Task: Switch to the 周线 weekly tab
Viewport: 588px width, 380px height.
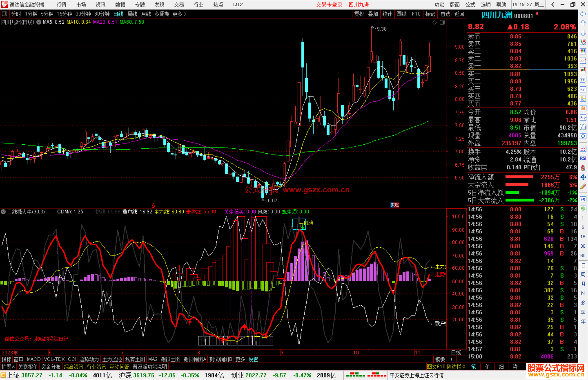Action: click(x=132, y=14)
